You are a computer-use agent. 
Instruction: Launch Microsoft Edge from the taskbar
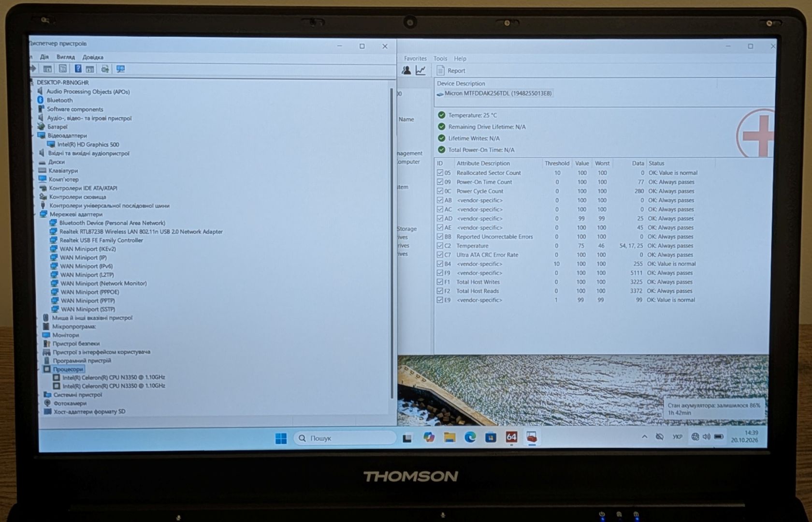point(470,437)
